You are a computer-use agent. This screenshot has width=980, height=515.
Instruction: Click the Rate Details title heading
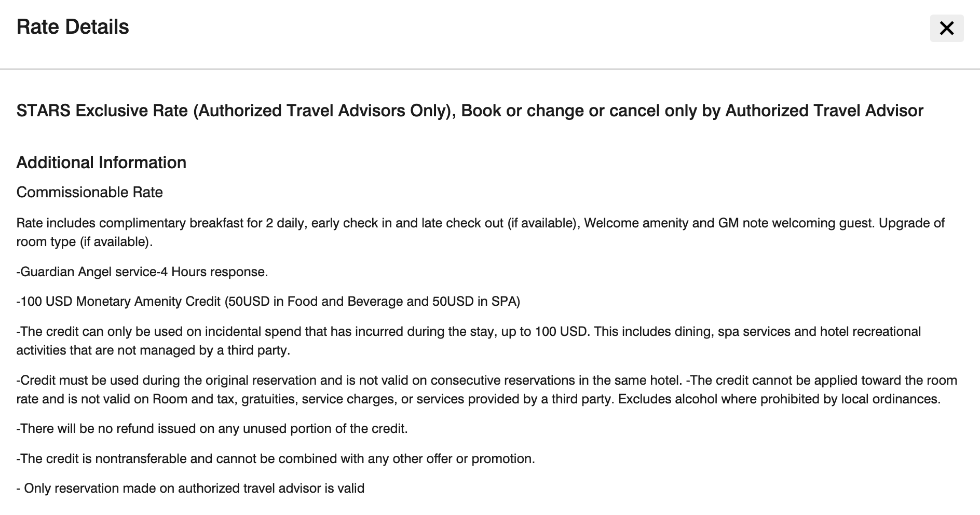coord(73,27)
